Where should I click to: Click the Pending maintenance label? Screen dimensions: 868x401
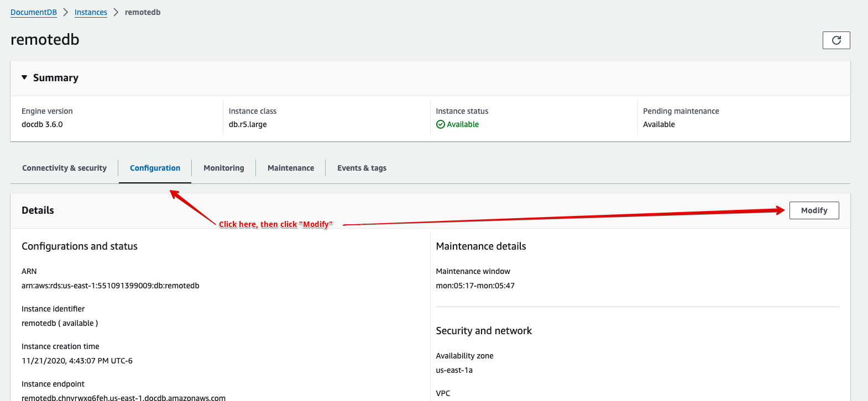(681, 111)
